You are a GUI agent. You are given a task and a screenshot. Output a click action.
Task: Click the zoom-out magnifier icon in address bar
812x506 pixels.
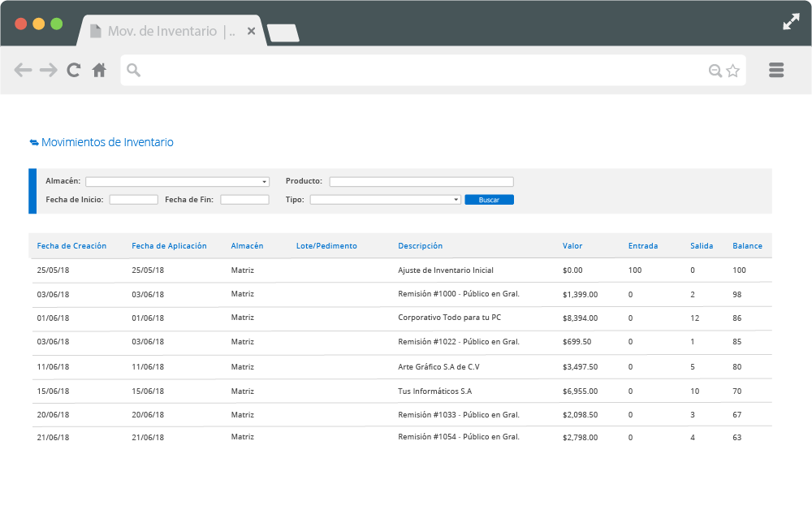pos(715,71)
